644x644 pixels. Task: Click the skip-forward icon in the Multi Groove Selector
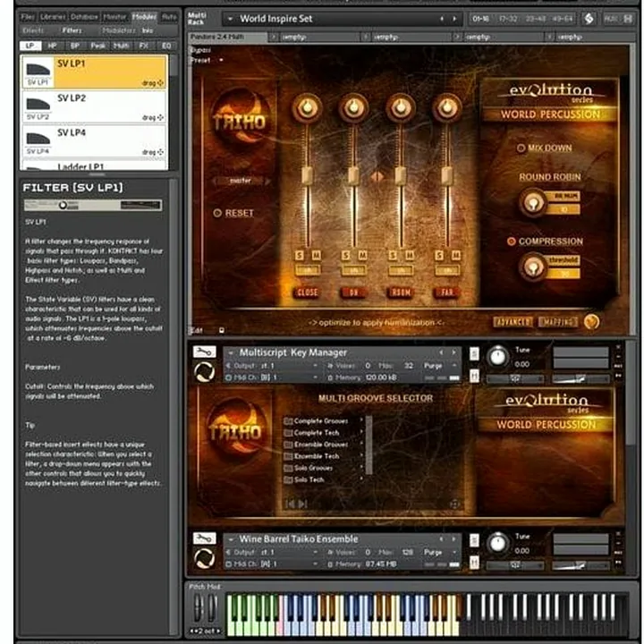pyautogui.click(x=302, y=504)
